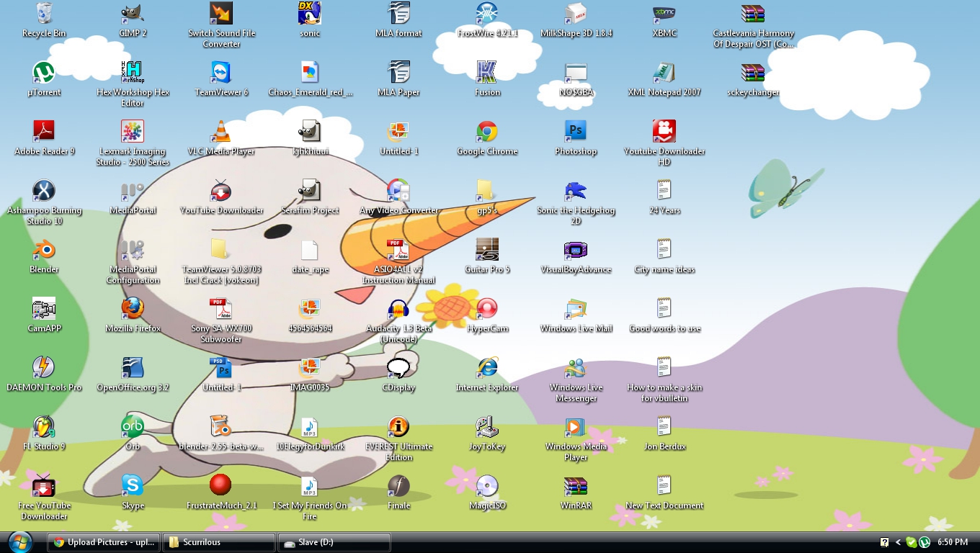Click the 6:50 PM taskbar clock
The width and height of the screenshot is (980, 553).
pyautogui.click(x=953, y=542)
